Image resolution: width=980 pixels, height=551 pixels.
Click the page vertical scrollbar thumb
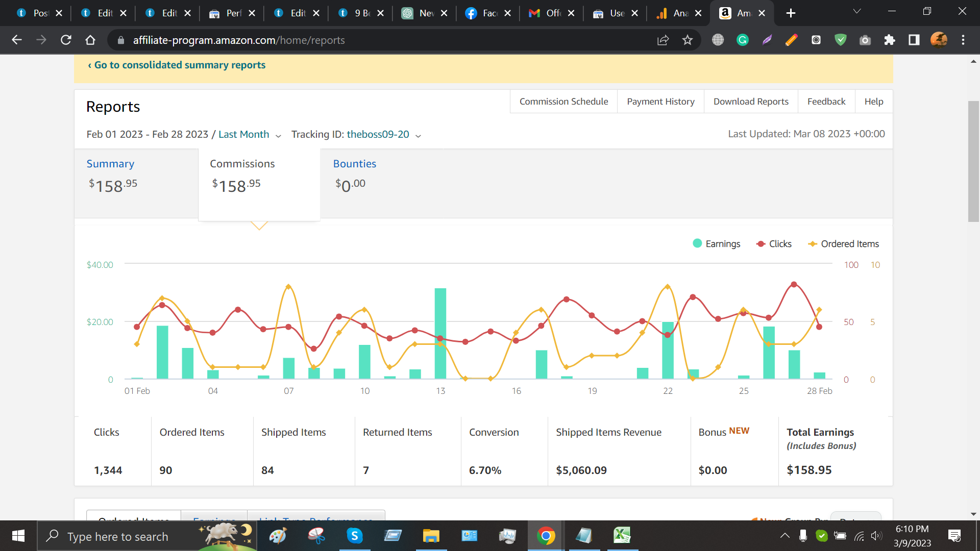973,161
